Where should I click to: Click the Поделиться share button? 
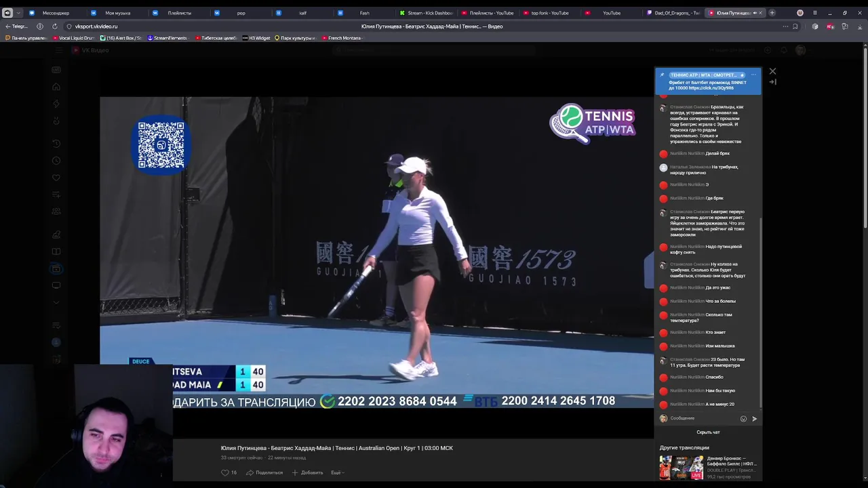click(264, 472)
